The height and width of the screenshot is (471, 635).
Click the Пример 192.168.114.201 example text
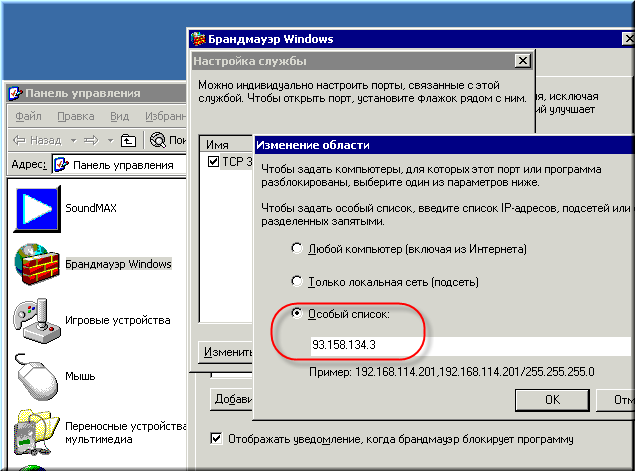coord(452,372)
